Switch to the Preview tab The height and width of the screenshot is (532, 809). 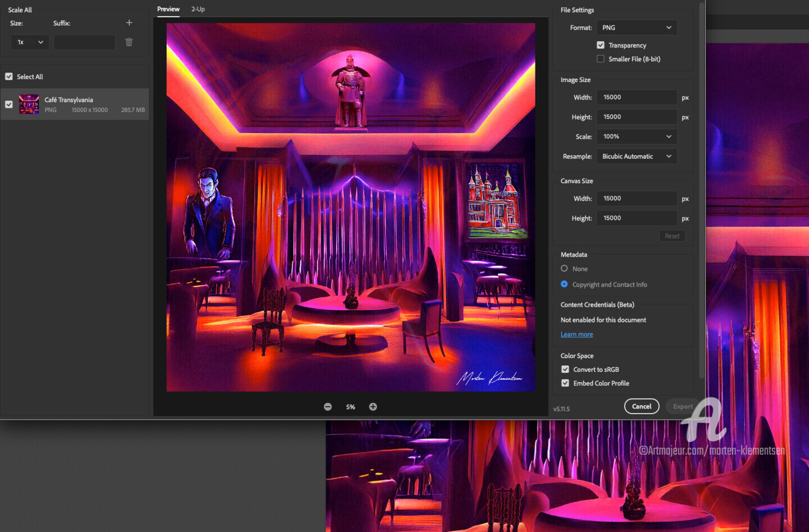point(168,9)
